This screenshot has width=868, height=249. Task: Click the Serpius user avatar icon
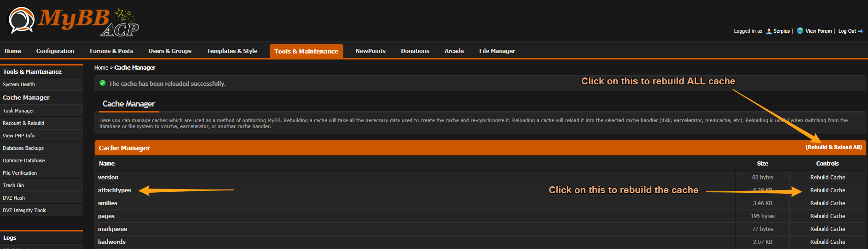[769, 31]
